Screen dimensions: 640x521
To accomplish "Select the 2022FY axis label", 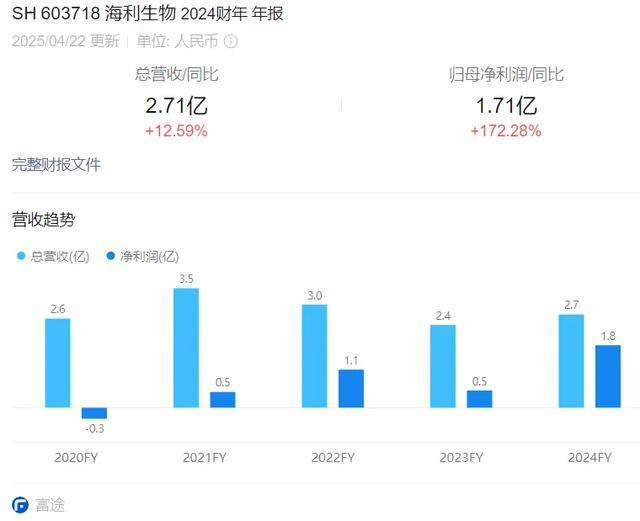I will 333,457.
